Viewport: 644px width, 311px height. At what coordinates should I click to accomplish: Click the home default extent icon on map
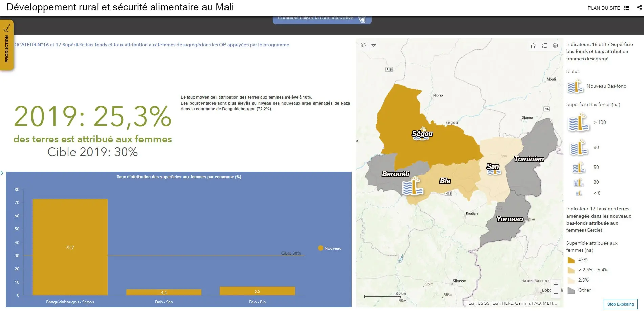pos(534,45)
